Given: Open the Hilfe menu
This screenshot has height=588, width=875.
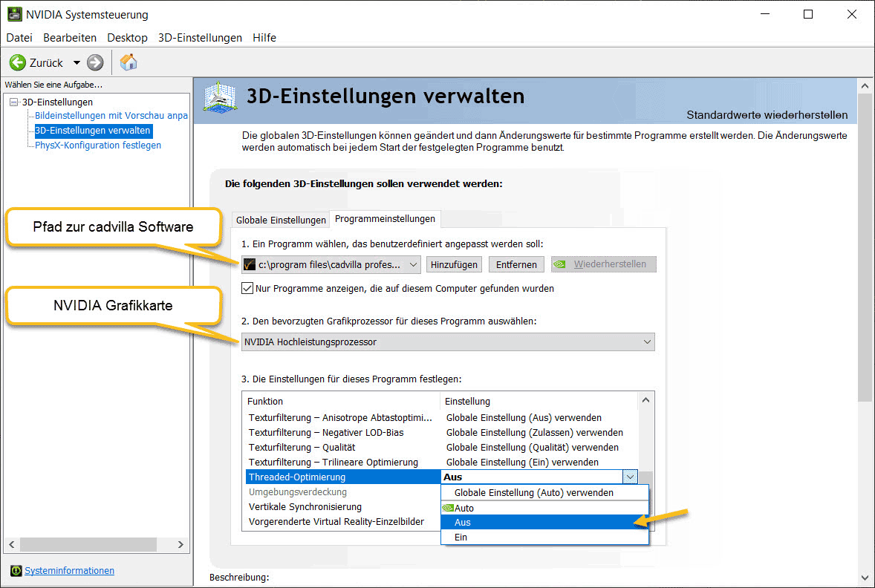Looking at the screenshot, I should tap(264, 37).
